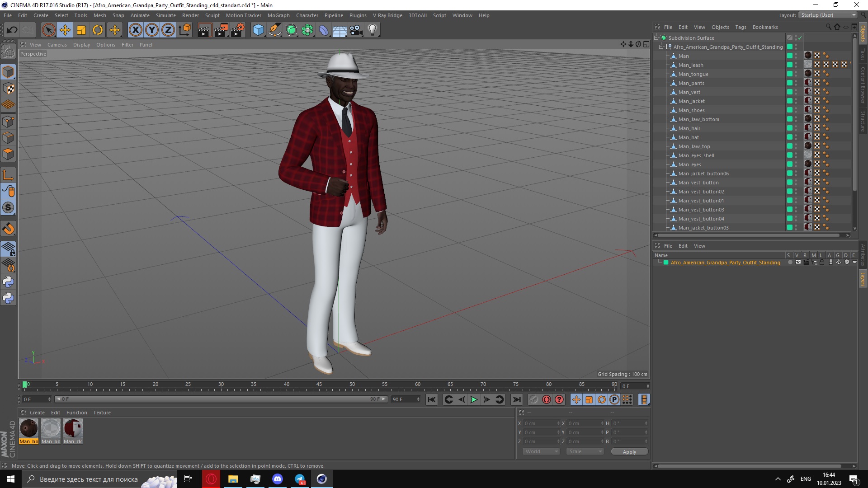Open the MoGraph menu

point(278,15)
